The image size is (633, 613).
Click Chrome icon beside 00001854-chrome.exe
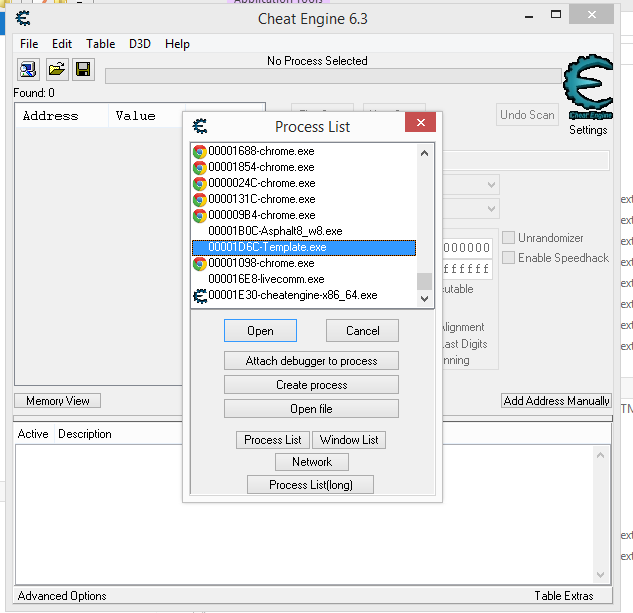click(x=199, y=167)
